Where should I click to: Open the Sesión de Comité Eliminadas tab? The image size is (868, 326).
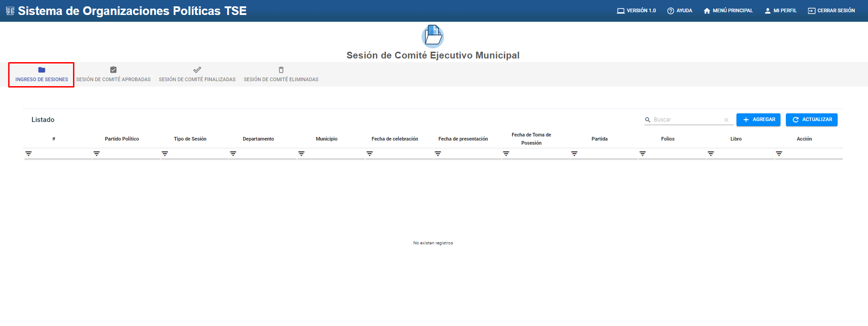pos(281,75)
